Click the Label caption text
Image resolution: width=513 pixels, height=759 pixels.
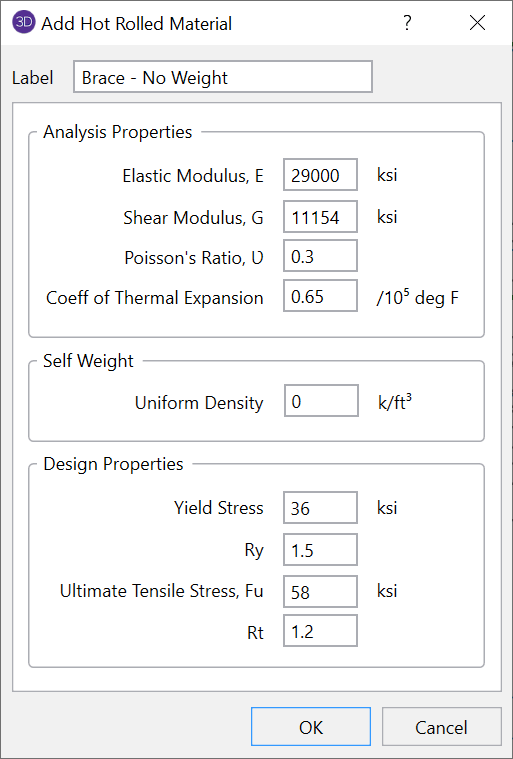point(33,78)
